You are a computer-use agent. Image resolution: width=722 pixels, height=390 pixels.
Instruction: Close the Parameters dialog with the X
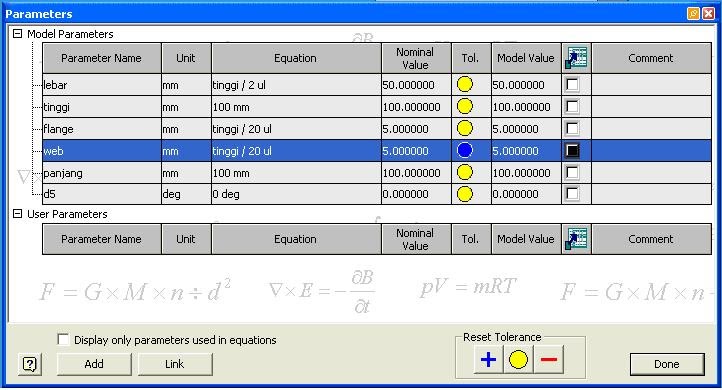708,14
